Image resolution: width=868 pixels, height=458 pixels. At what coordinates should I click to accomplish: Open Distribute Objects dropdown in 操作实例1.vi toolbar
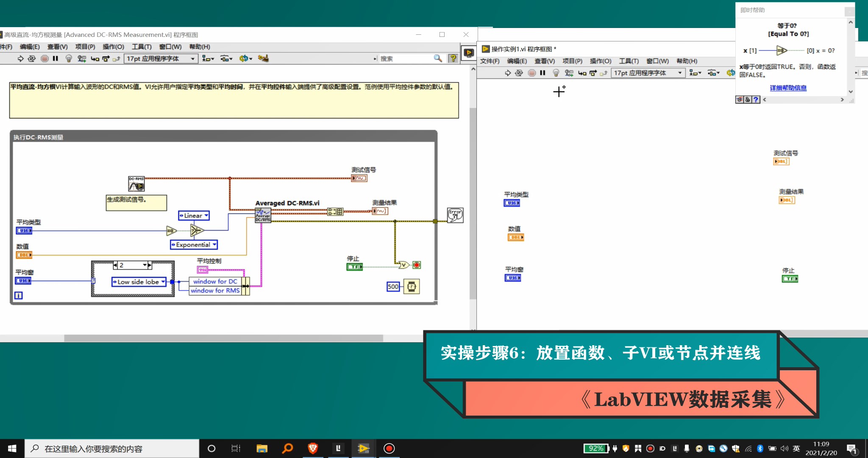click(x=714, y=73)
